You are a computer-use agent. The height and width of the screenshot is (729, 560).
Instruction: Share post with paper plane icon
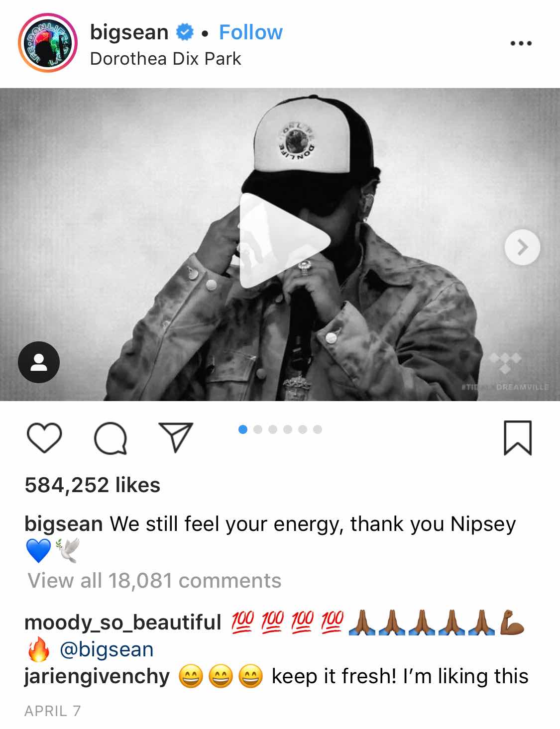point(175,437)
